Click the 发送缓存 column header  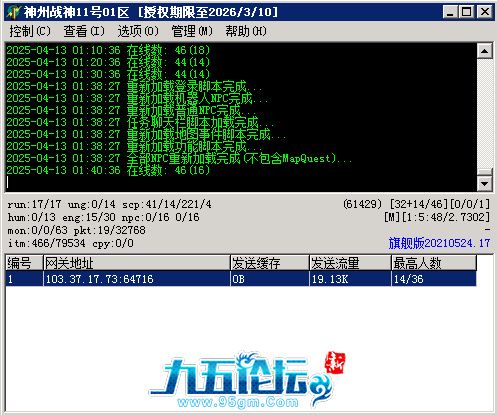pyautogui.click(x=270, y=263)
